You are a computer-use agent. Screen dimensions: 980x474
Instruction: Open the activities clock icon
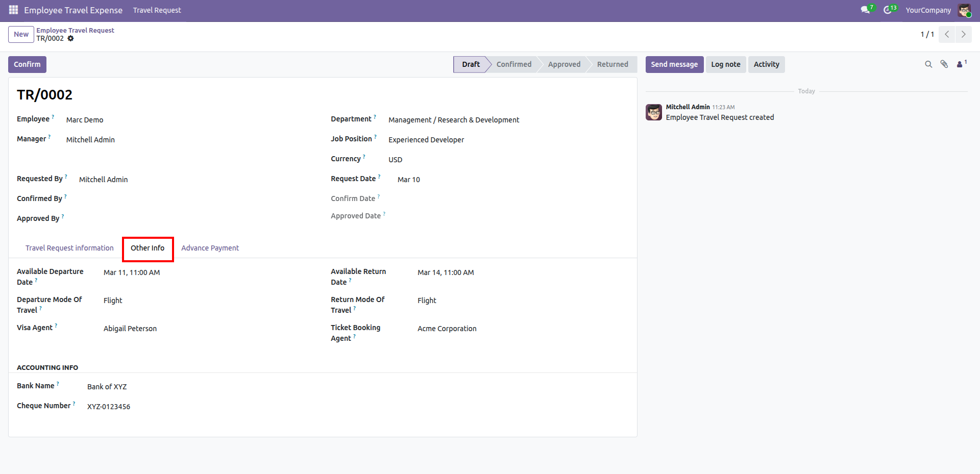tap(888, 10)
